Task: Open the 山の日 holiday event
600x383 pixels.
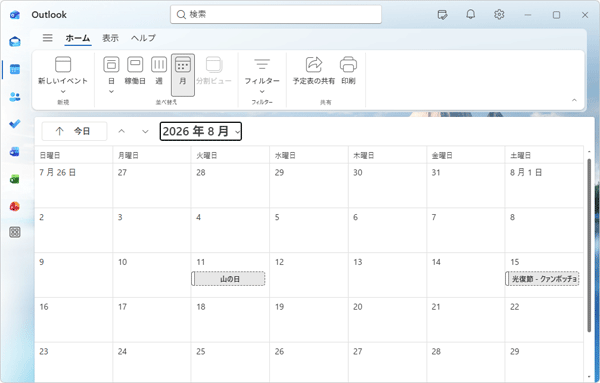Action: (x=228, y=279)
